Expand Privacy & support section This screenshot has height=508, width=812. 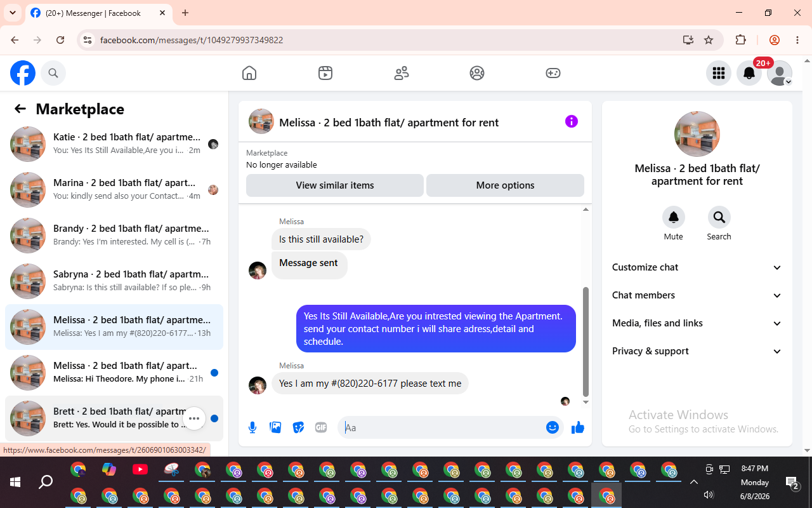(697, 351)
